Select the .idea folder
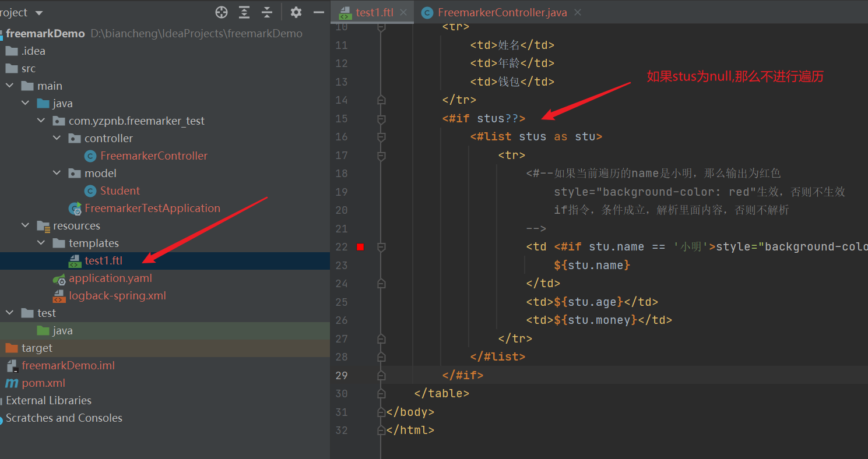Image resolution: width=868 pixels, height=459 pixels. pos(33,51)
